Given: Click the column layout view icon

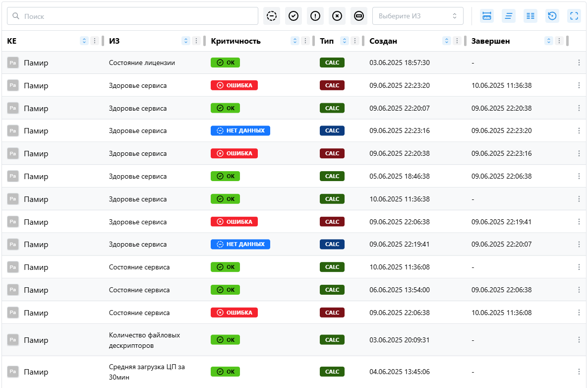Looking at the screenshot, I should coord(530,16).
